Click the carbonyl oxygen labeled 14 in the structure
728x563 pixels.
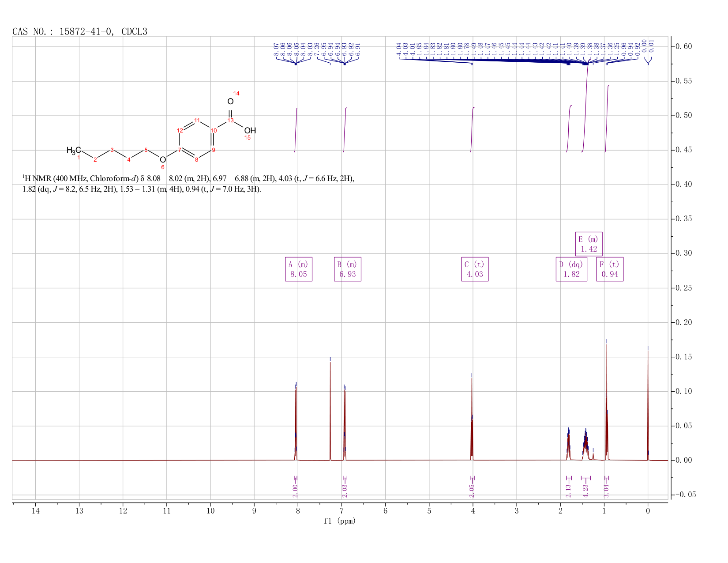pos(230,102)
